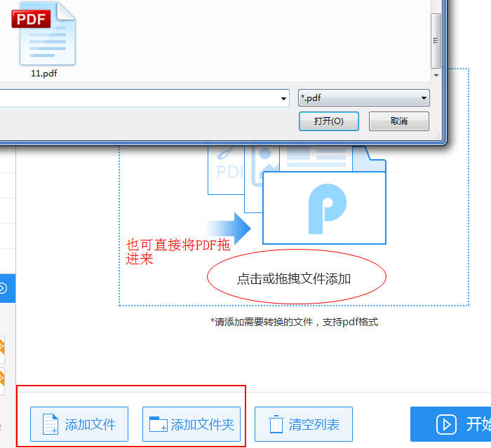
Task: Click the scrollbar down arrow in the file dialog
Action: (x=436, y=76)
